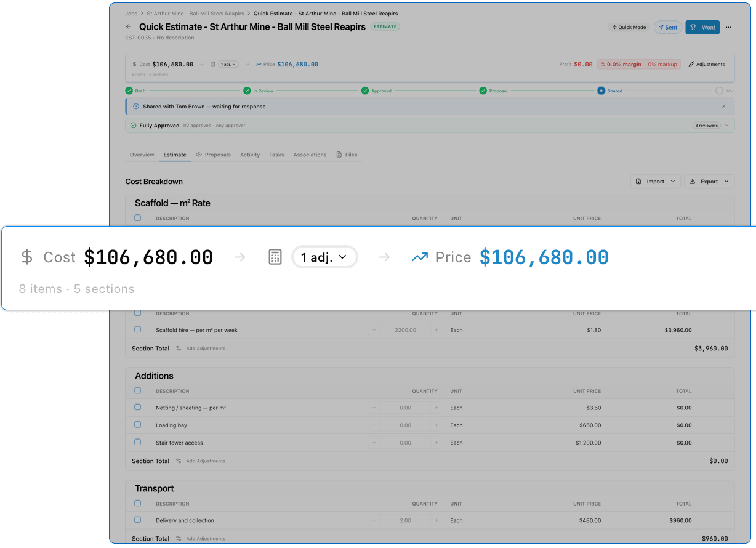The image size is (756, 548).
Task: Increase Delivery and collection quantity with plus stepper
Action: coord(437,520)
